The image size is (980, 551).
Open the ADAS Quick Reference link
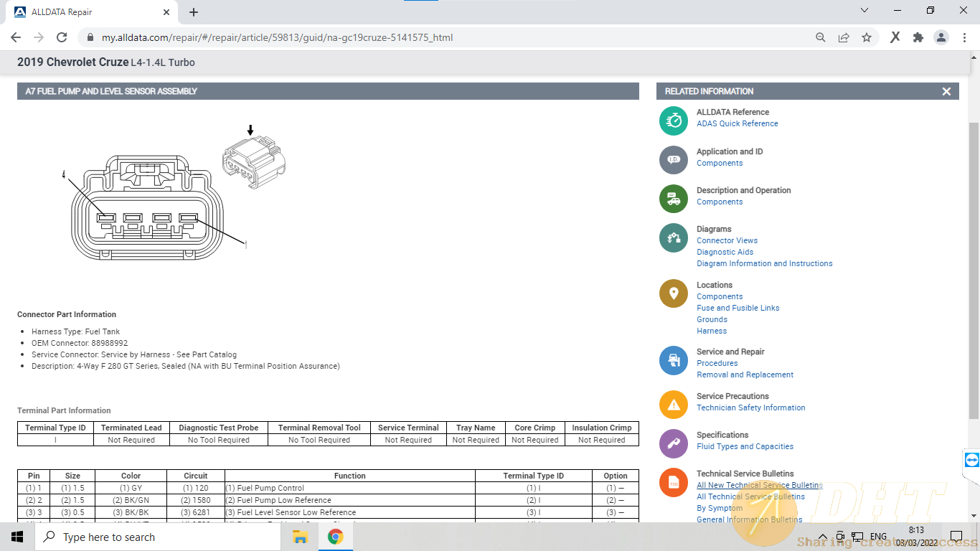[x=738, y=123]
